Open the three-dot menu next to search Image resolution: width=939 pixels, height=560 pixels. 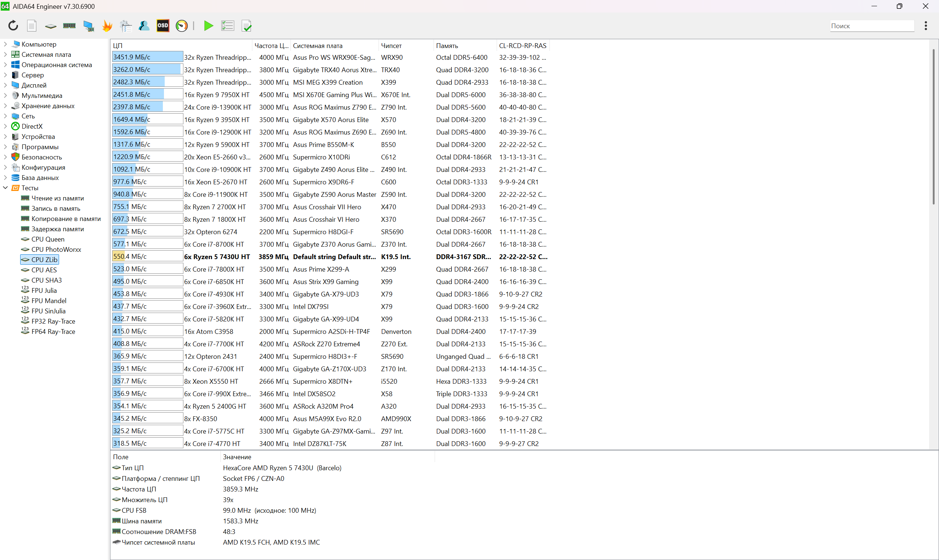pyautogui.click(x=926, y=26)
